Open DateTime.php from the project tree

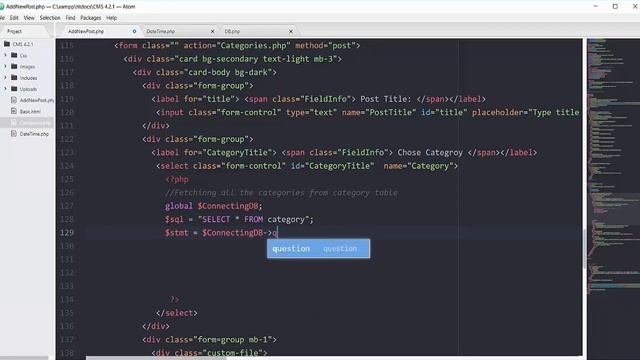pos(34,134)
